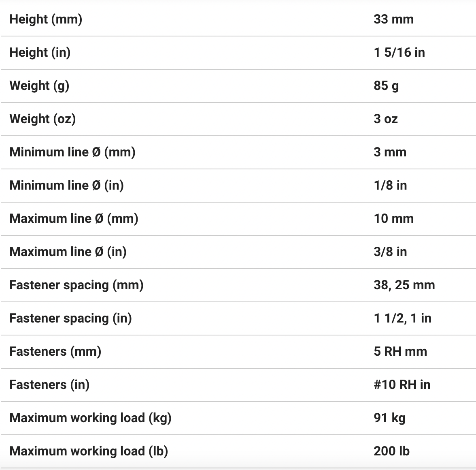
Task: Select the "Height (in)" label
Action: click(40, 52)
